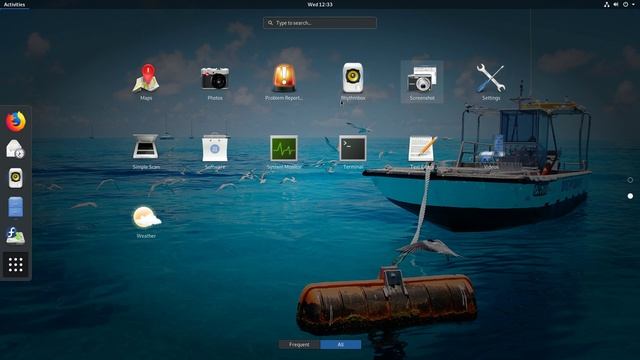Select the second app page dot
Viewport: 640px width, 360px height.
[x=630, y=196]
